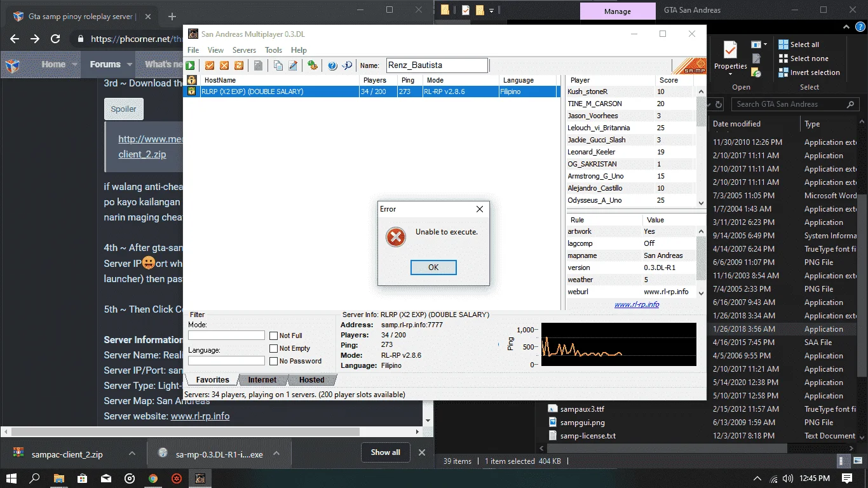
Task: Open the Manage tab in Explorer
Action: coord(618,11)
